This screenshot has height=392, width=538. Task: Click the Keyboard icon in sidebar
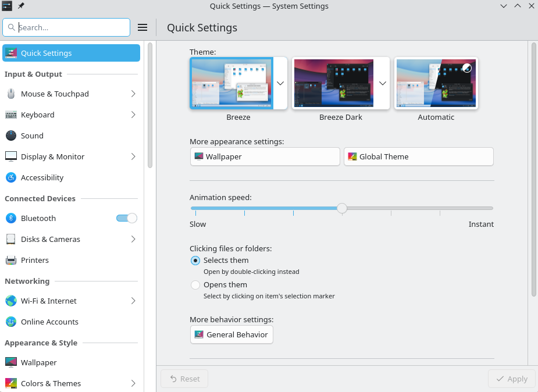coord(11,115)
